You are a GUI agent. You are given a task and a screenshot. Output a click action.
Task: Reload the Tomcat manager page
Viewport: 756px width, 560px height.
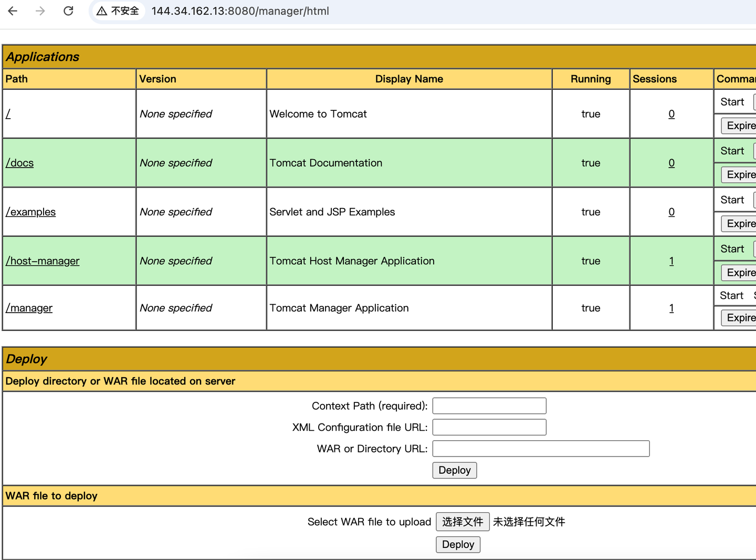coord(68,11)
